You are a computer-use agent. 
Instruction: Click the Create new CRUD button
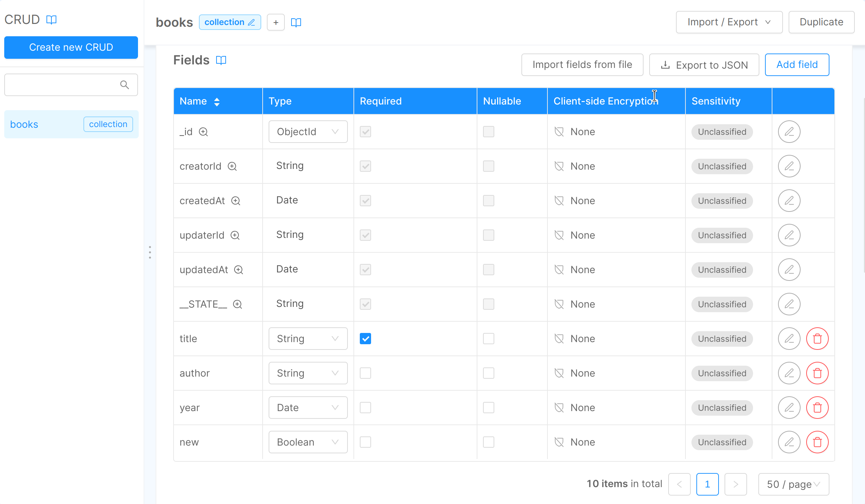click(x=71, y=47)
